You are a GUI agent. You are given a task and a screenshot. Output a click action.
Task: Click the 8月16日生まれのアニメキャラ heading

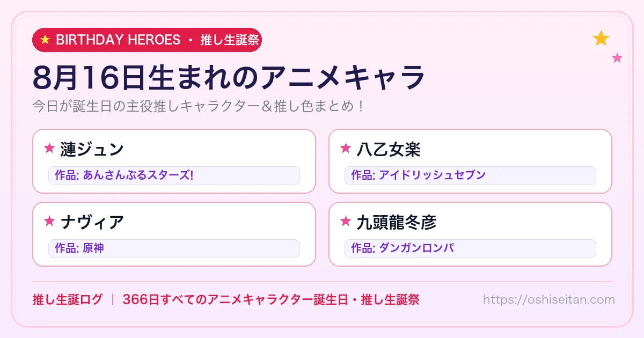pos(229,78)
